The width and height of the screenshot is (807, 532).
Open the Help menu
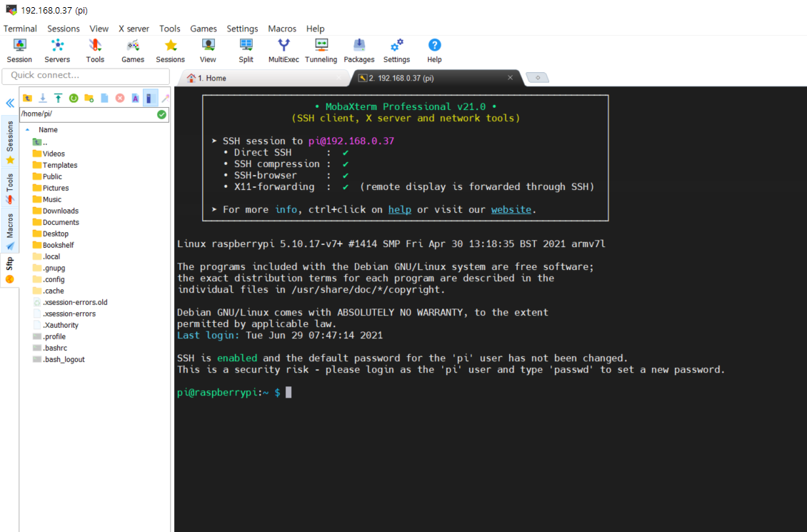click(315, 29)
